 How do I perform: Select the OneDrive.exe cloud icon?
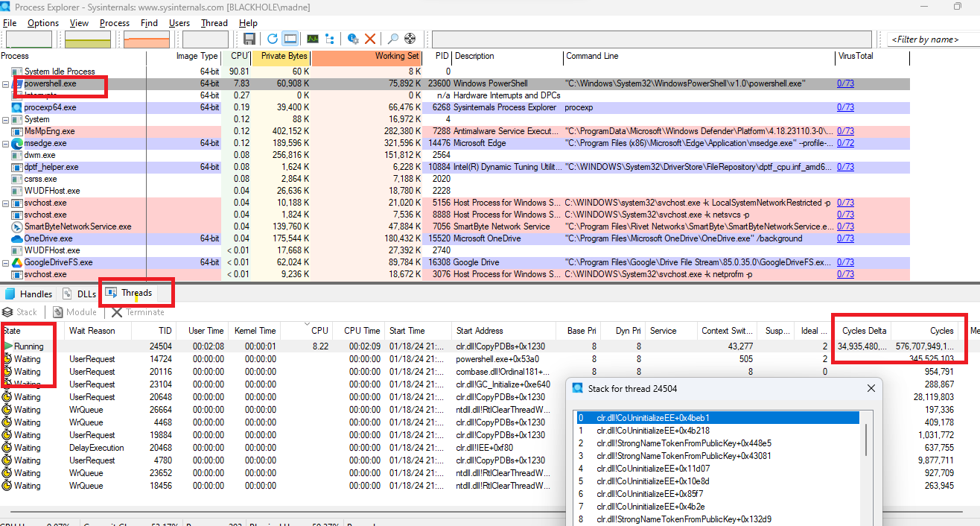17,238
